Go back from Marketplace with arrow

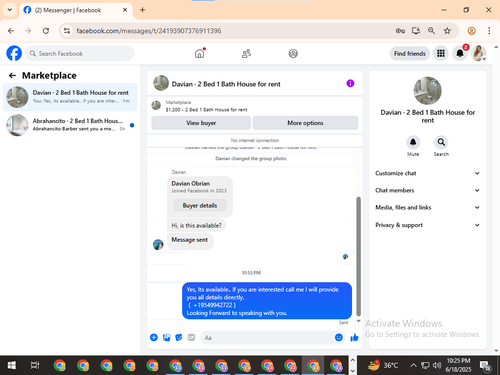click(12, 76)
